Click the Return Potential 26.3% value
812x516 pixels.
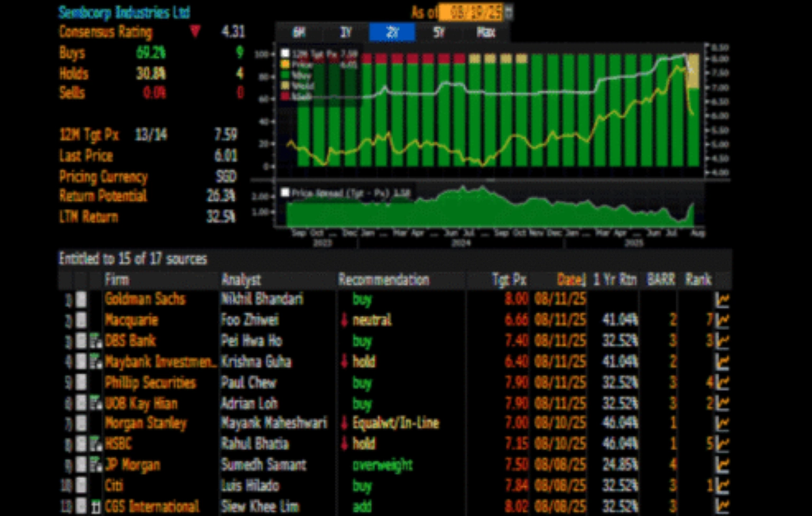tap(221, 196)
